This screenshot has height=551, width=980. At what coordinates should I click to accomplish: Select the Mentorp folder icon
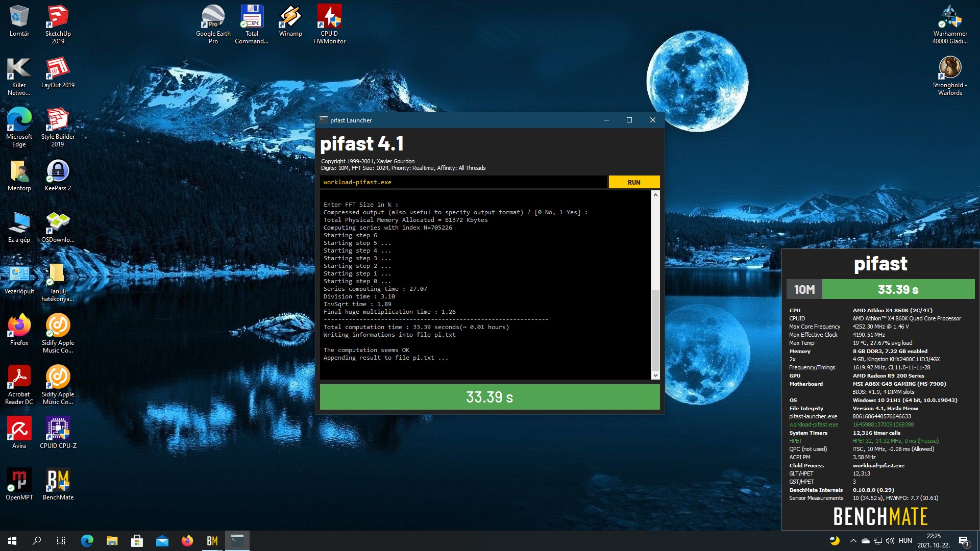click(19, 176)
